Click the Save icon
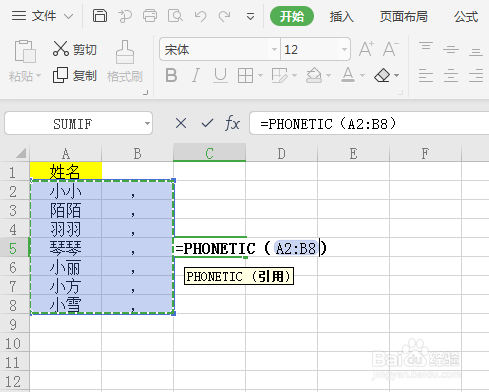Screen dimensions: 489x392 (100, 16)
